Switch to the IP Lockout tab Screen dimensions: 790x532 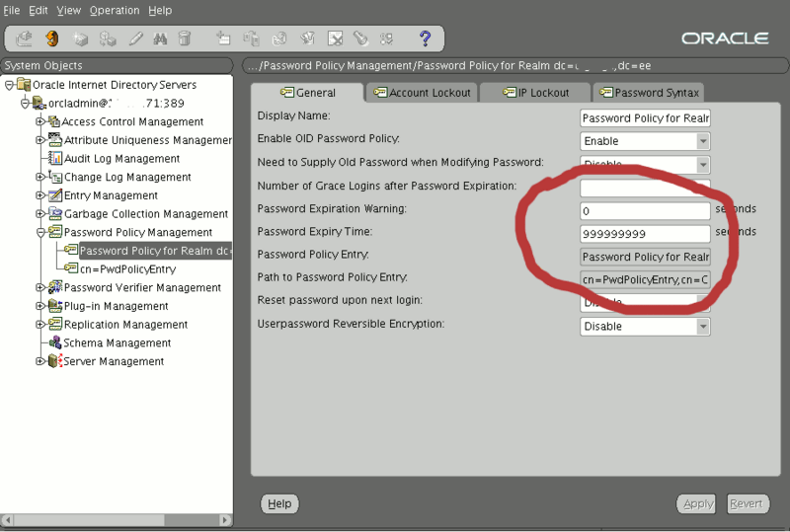535,93
